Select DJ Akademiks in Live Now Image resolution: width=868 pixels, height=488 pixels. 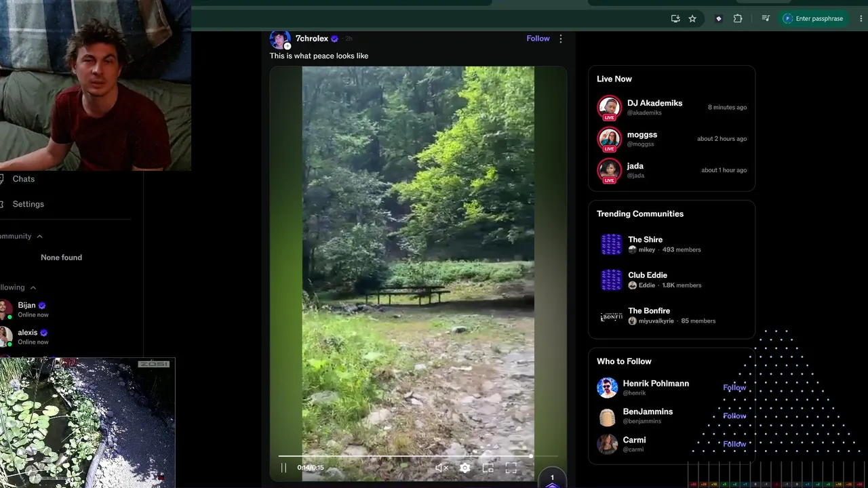(654, 103)
